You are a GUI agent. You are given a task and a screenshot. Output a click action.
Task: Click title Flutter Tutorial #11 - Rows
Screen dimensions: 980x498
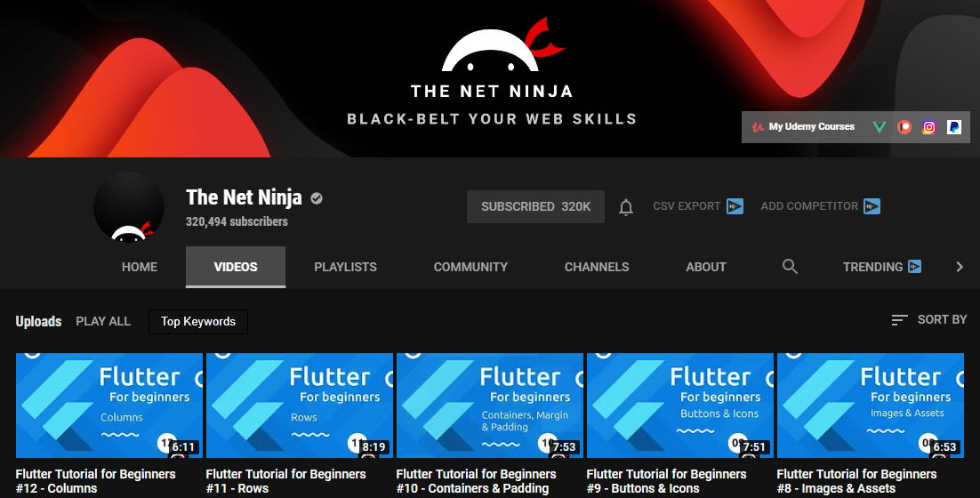coord(285,481)
